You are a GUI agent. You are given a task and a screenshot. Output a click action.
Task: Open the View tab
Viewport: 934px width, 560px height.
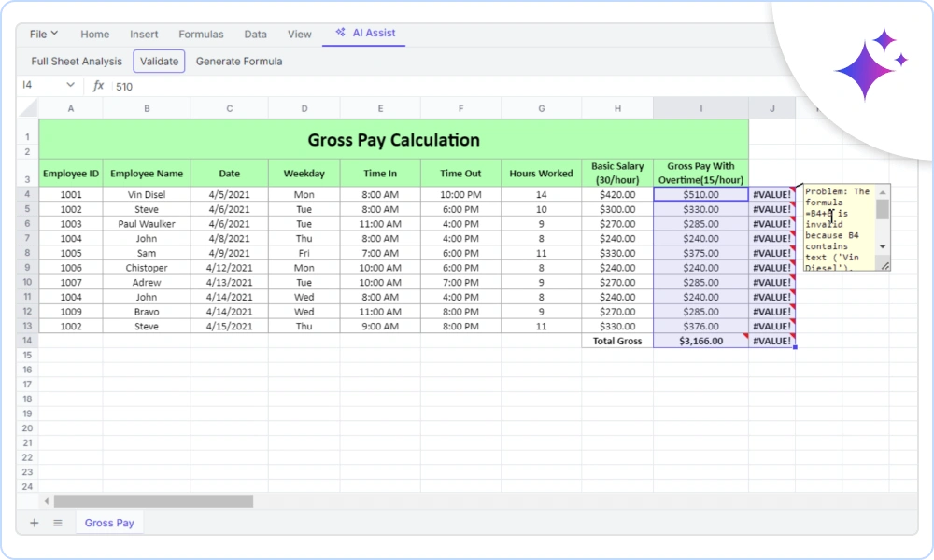pyautogui.click(x=299, y=34)
